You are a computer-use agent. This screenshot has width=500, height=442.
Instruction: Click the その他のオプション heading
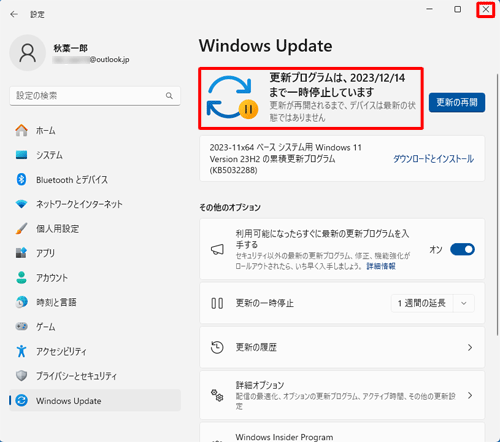pos(230,207)
